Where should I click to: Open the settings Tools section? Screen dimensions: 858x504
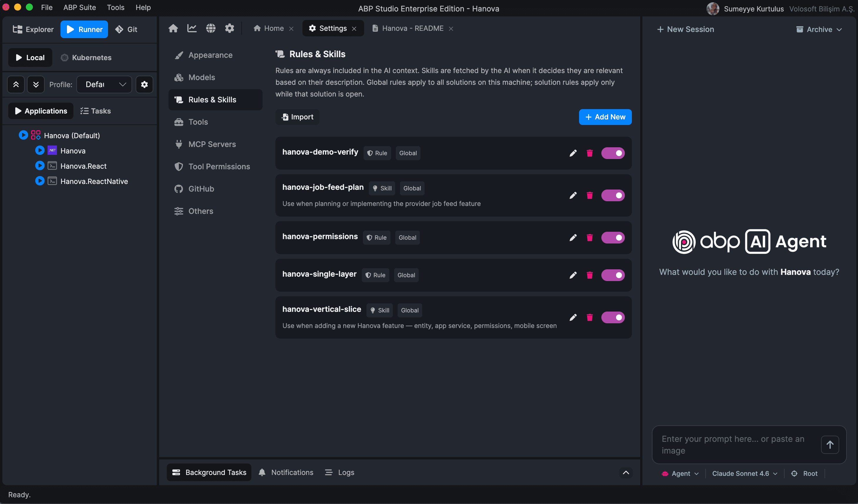tap(216, 122)
